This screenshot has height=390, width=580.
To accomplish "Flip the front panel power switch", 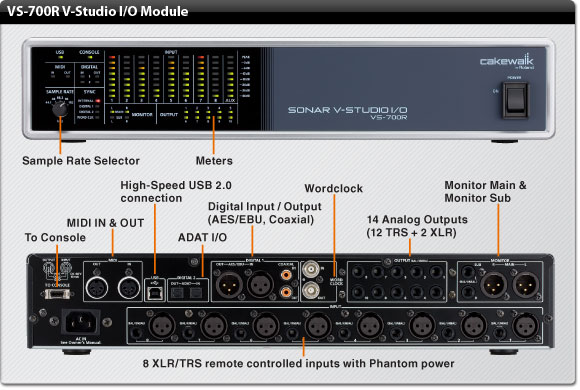I will tap(515, 100).
